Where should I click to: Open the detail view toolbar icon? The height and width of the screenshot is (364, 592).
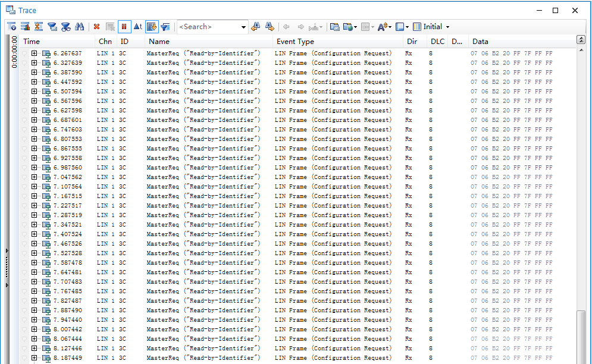tap(12, 27)
